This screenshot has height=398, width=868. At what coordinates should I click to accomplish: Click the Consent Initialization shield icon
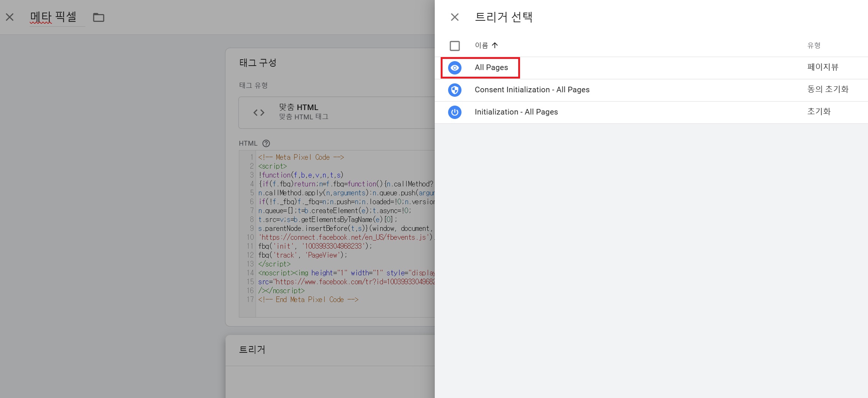click(x=454, y=90)
